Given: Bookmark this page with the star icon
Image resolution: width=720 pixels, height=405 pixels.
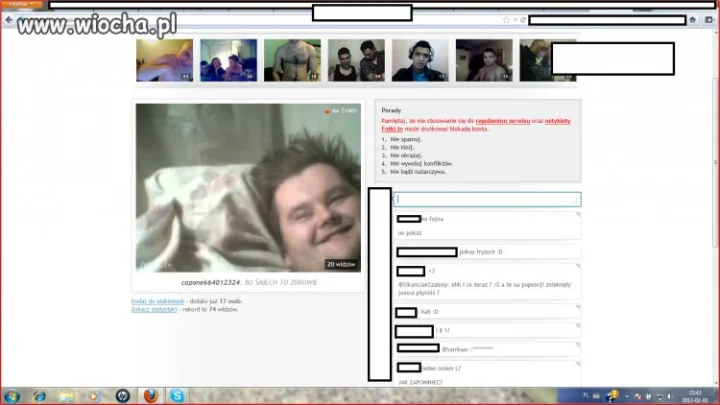Looking at the screenshot, I should click(506, 20).
